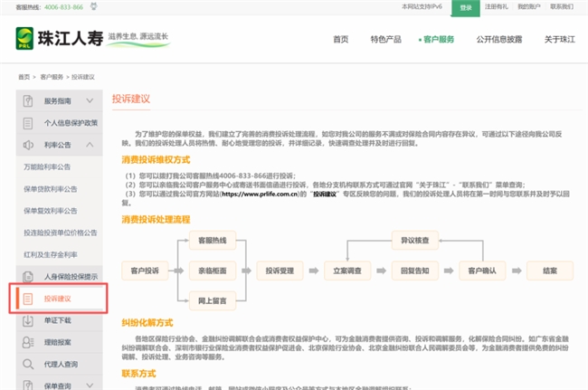
Task: Click the 我的账户 link
Action: [x=529, y=6]
